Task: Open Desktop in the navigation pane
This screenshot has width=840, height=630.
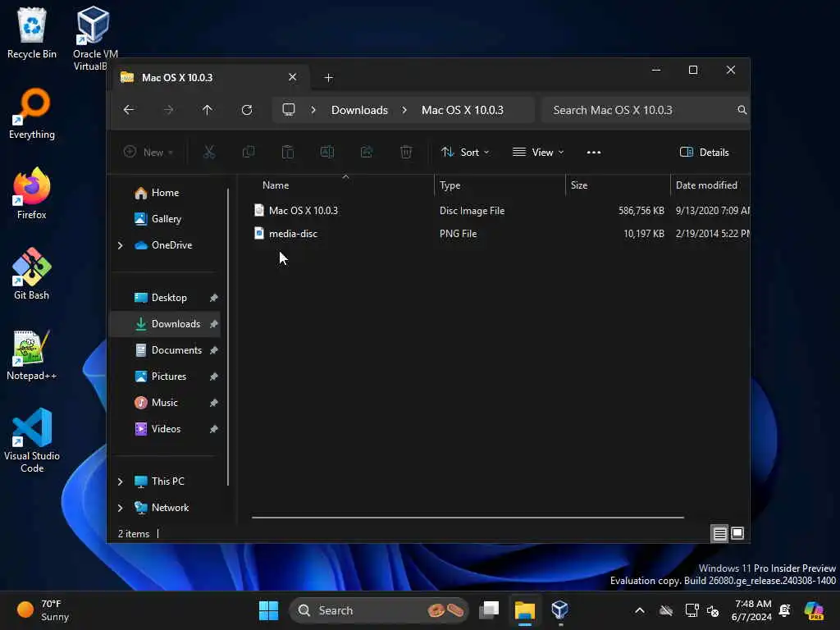Action: (x=164, y=298)
